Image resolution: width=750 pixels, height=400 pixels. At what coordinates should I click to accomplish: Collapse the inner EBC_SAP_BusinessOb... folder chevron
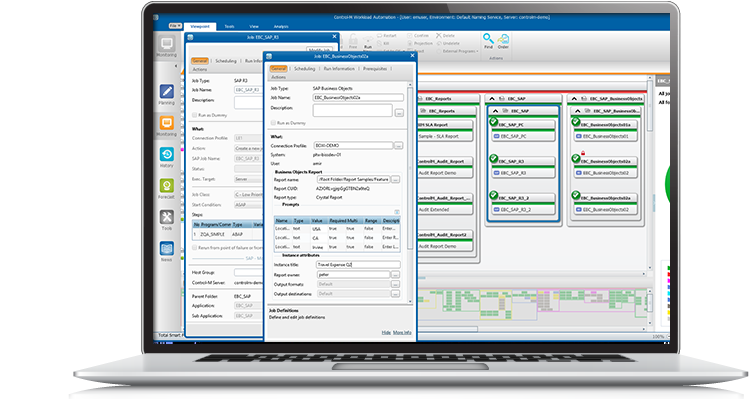pos(577,111)
